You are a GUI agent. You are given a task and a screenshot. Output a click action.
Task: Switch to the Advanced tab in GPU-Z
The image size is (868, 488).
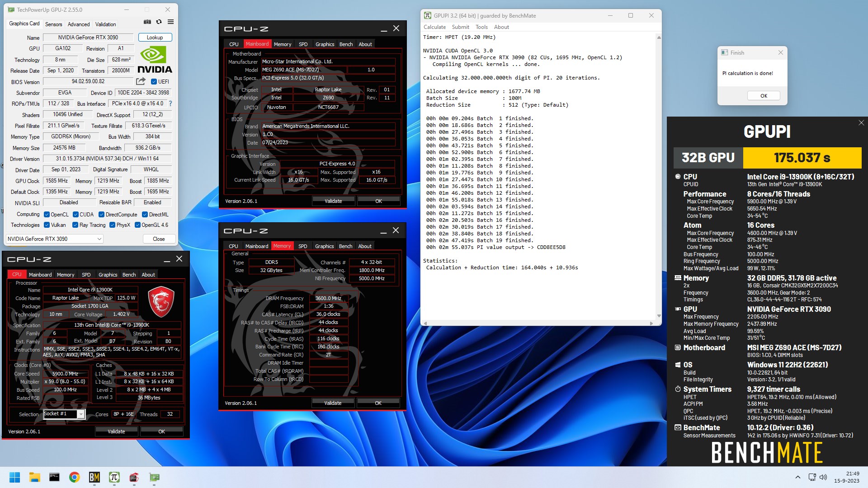pos(79,24)
